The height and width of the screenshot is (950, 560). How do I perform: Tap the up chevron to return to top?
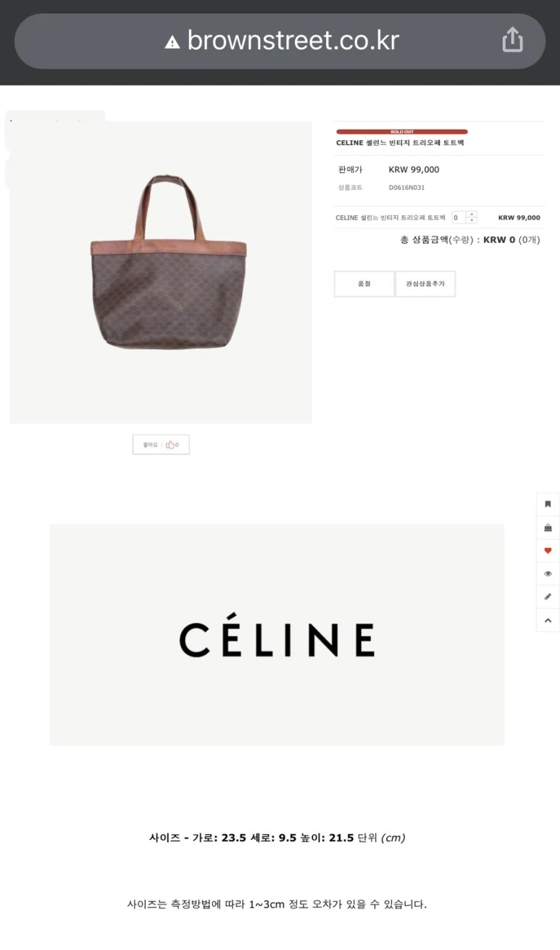(548, 620)
